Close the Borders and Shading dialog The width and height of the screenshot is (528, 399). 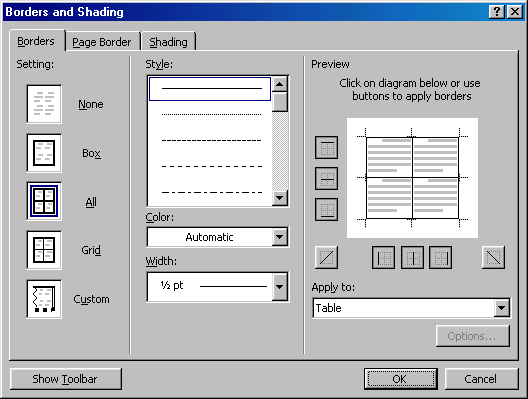click(515, 12)
